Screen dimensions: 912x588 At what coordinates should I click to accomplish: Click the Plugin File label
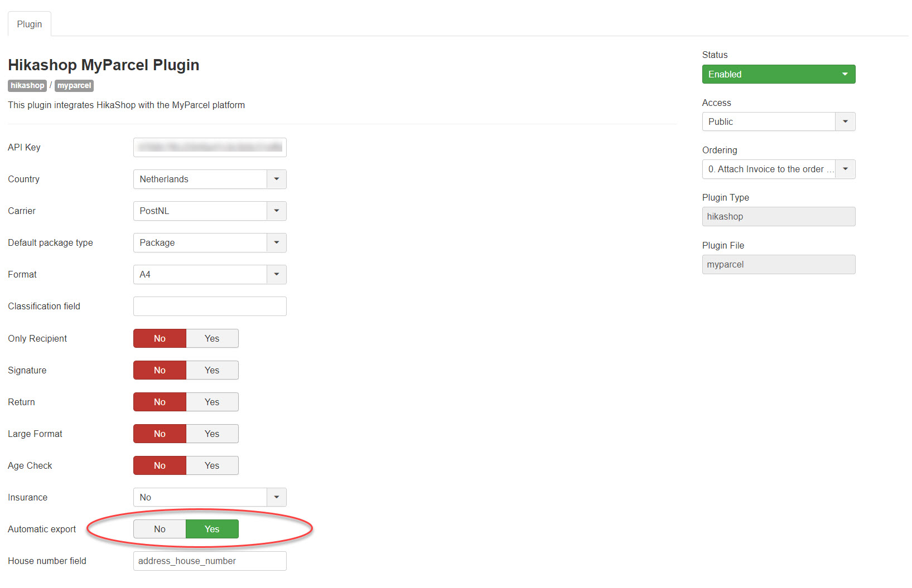[723, 245]
